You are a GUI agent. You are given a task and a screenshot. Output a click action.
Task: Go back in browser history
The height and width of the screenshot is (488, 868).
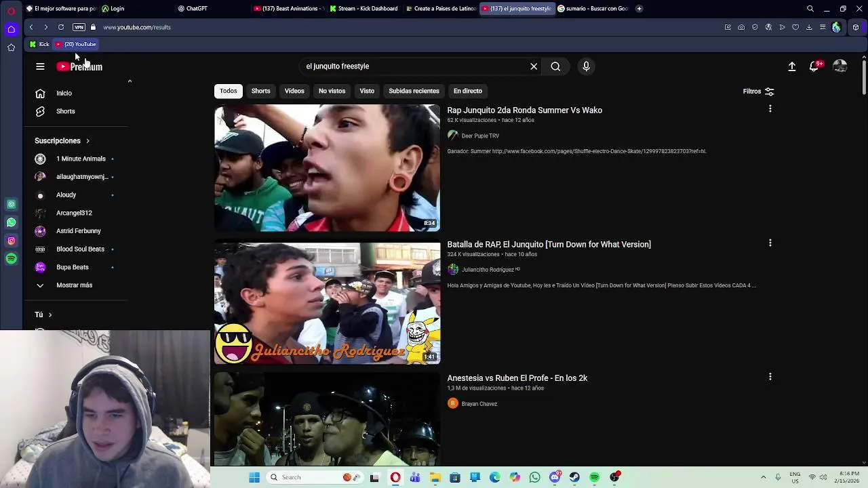pos(31,27)
